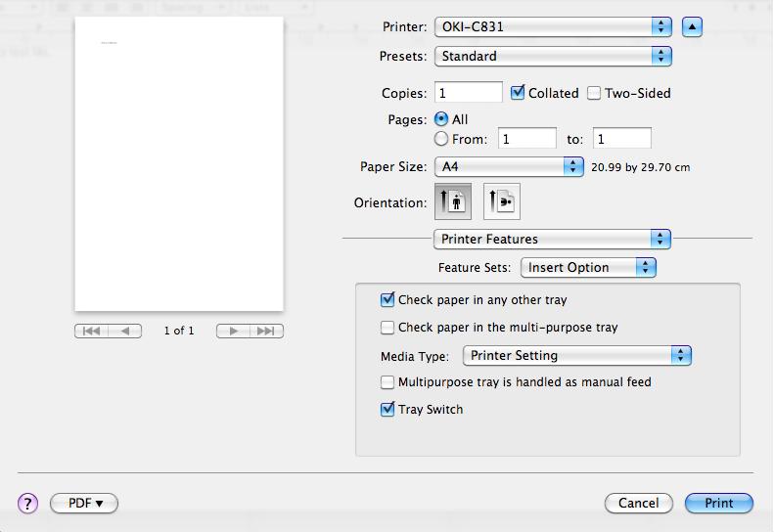Click the to page number field

pyautogui.click(x=622, y=138)
